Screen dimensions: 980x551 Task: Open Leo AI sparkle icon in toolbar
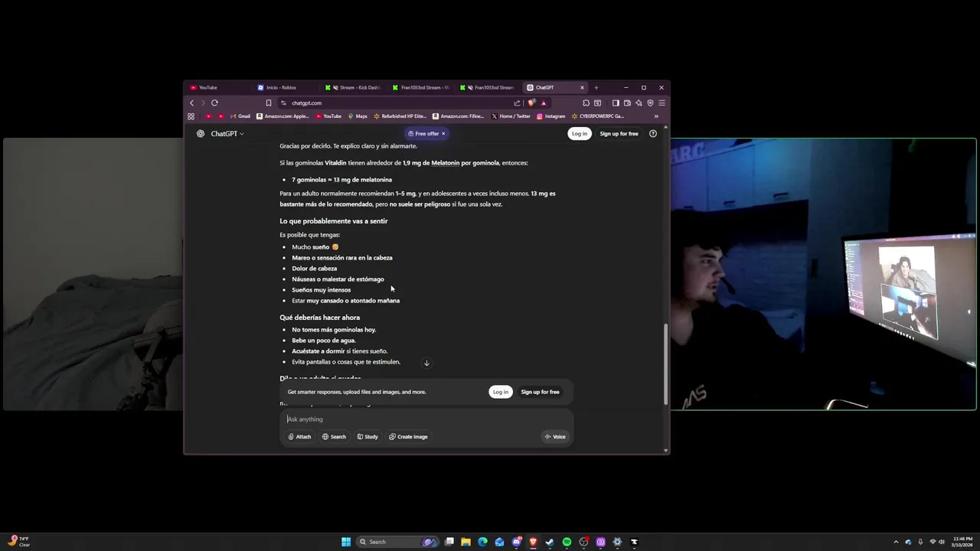click(639, 103)
